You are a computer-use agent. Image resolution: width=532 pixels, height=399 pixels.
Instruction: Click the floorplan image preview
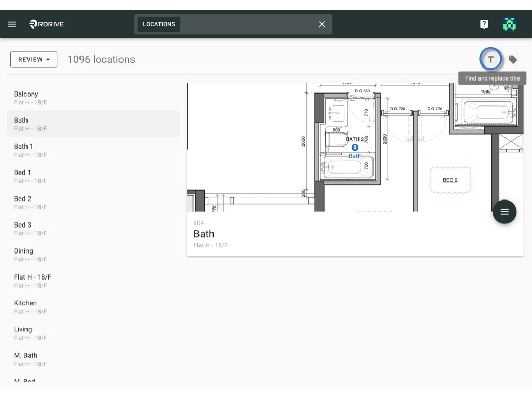click(355, 147)
